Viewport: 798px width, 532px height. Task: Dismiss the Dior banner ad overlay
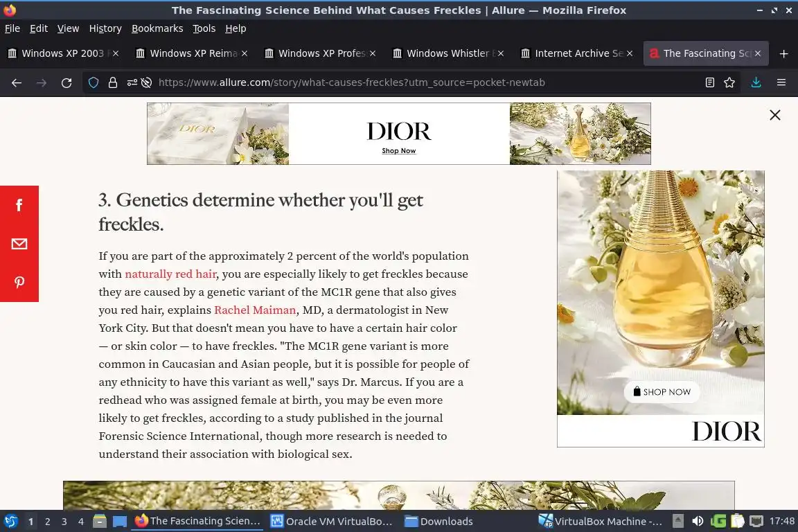pyautogui.click(x=775, y=115)
